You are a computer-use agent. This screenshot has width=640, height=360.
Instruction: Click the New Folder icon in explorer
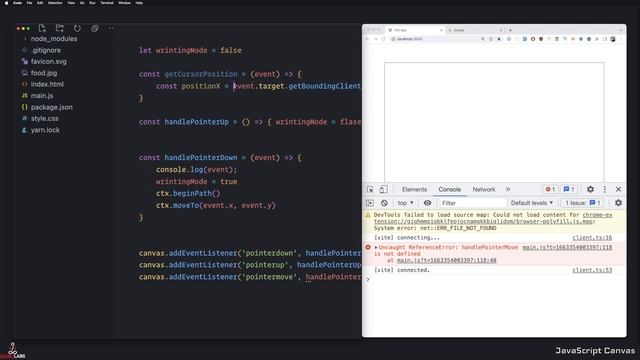pos(60,28)
